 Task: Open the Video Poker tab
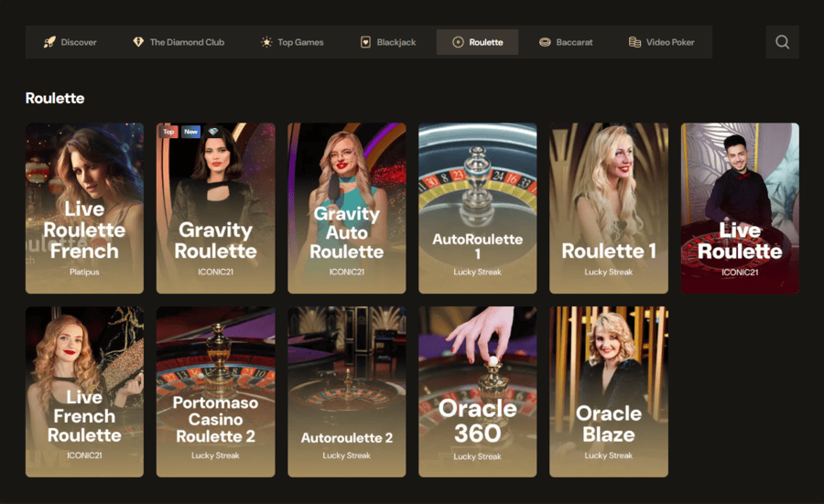662,42
